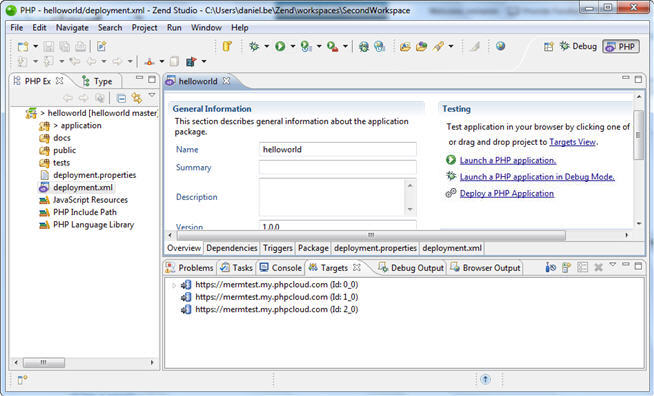Open the Project menu
This screenshot has height=396, width=654.
pos(144,28)
